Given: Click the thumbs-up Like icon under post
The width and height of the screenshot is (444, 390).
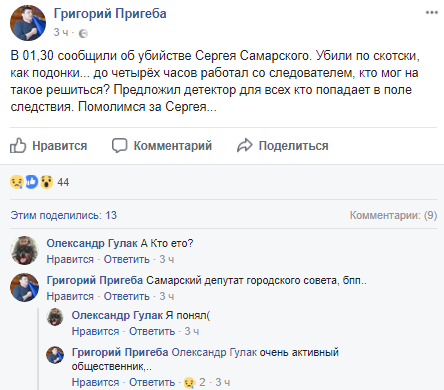Looking at the screenshot, I should 18,145.
